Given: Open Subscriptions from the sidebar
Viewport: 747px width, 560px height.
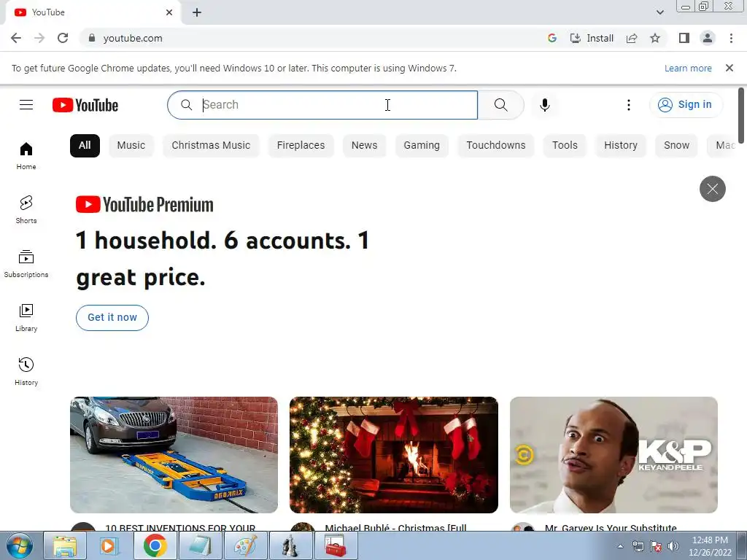Looking at the screenshot, I should tap(26, 263).
